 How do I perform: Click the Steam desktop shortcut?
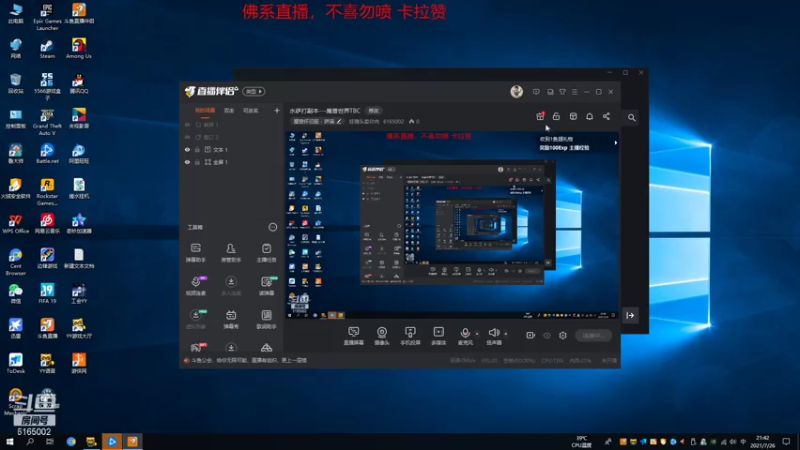point(47,49)
